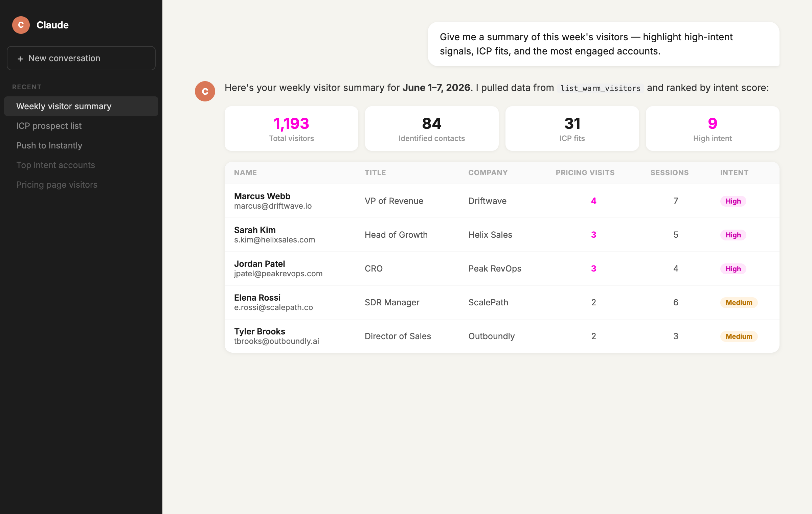Click the PRICING VISITS column header
The image size is (812, 514).
pyautogui.click(x=585, y=172)
